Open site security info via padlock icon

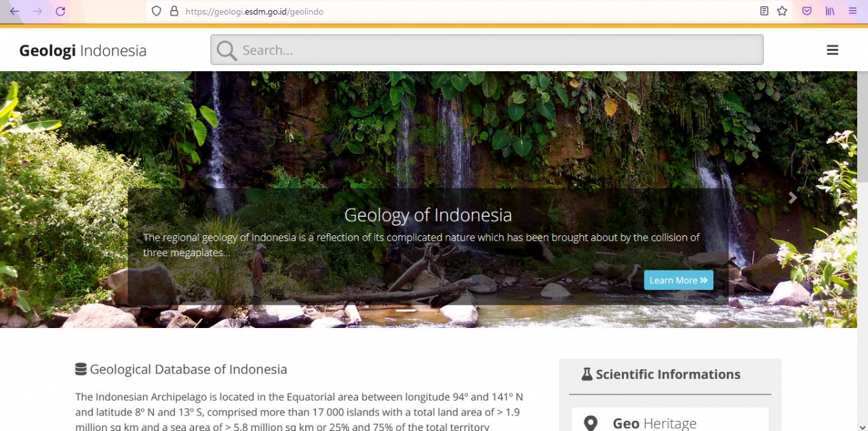point(174,12)
